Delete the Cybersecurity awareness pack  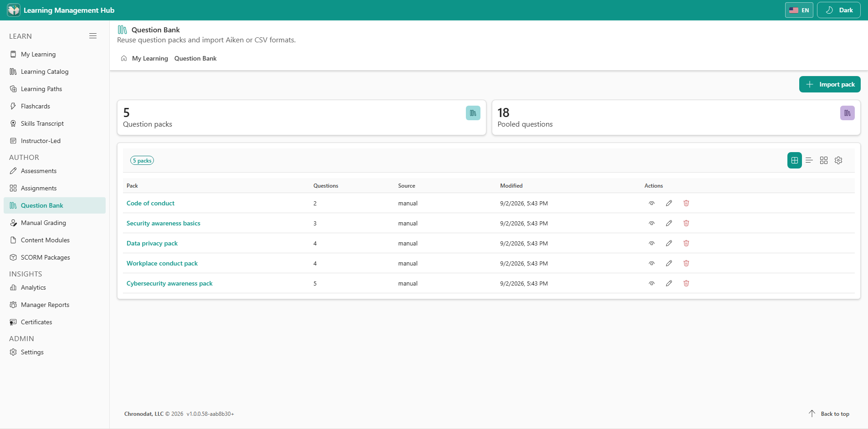tap(686, 283)
